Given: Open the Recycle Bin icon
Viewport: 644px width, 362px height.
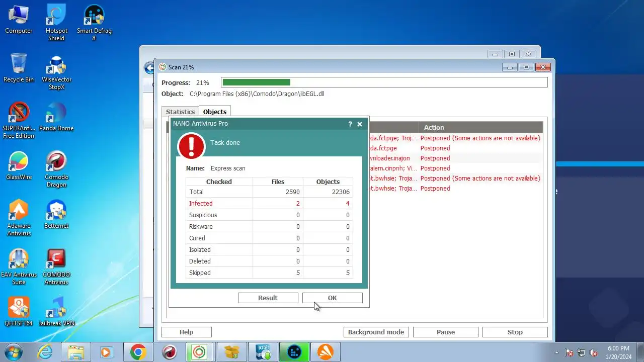Looking at the screenshot, I should click(x=19, y=68).
